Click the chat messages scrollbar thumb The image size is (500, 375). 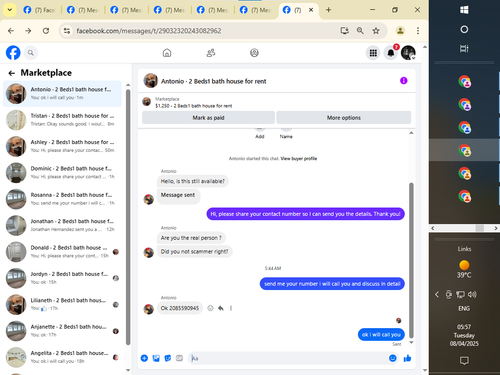[411, 260]
